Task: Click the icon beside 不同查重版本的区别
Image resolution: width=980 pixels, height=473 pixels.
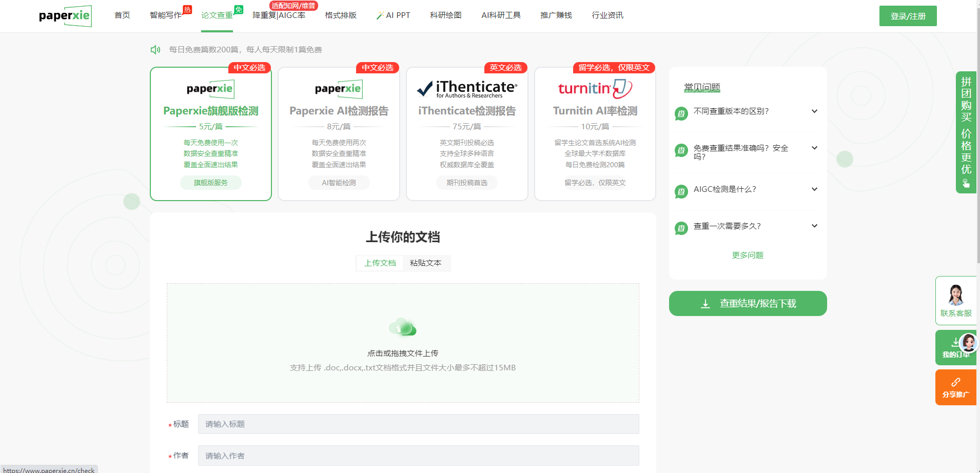Action: point(681,113)
